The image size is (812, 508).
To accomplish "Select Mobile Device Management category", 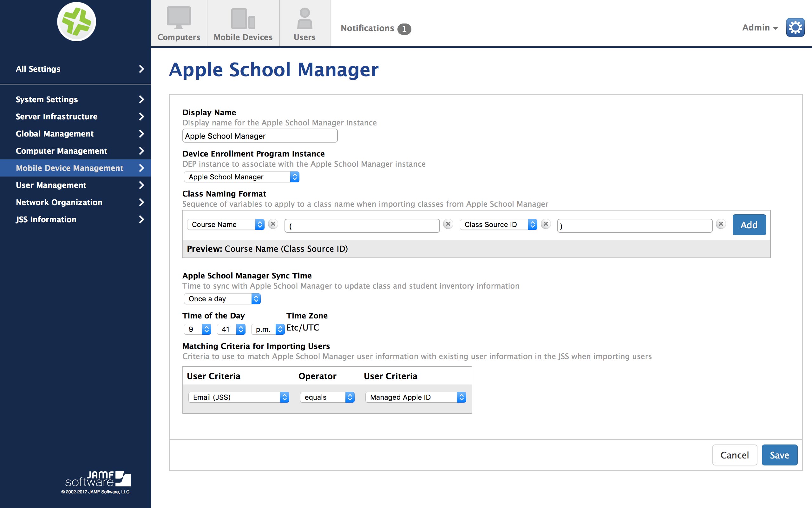I will coord(75,168).
